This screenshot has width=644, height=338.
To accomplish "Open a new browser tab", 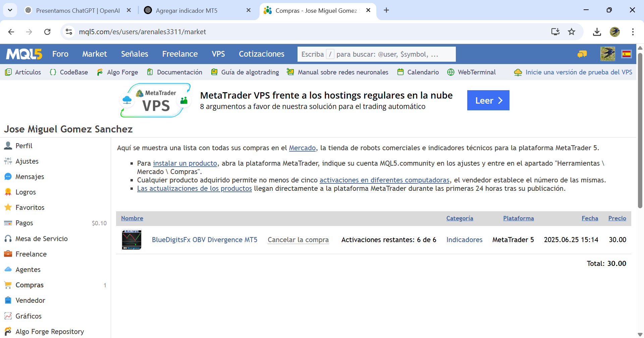I will click(386, 10).
